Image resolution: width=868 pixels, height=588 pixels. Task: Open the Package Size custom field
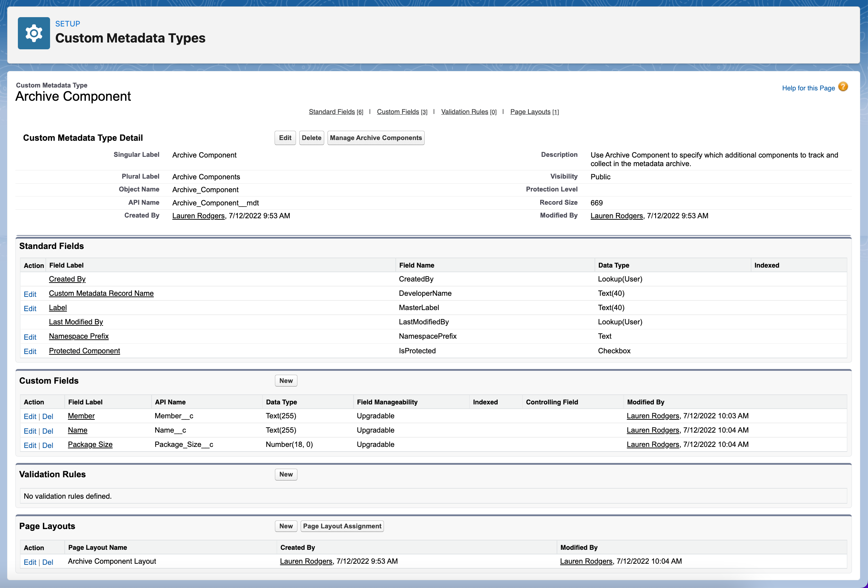click(x=90, y=444)
